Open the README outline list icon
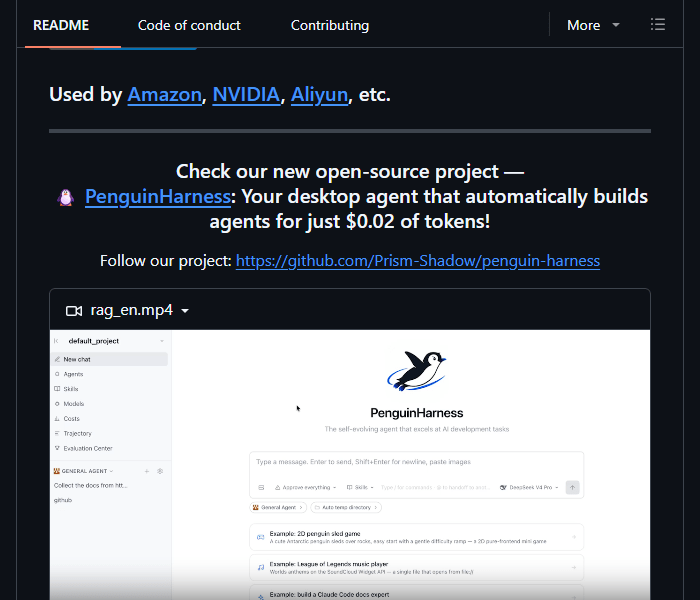700x600 pixels. (x=658, y=25)
